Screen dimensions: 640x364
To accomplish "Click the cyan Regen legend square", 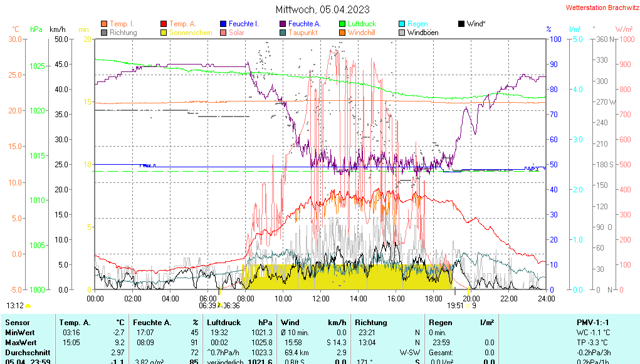I will (402, 24).
